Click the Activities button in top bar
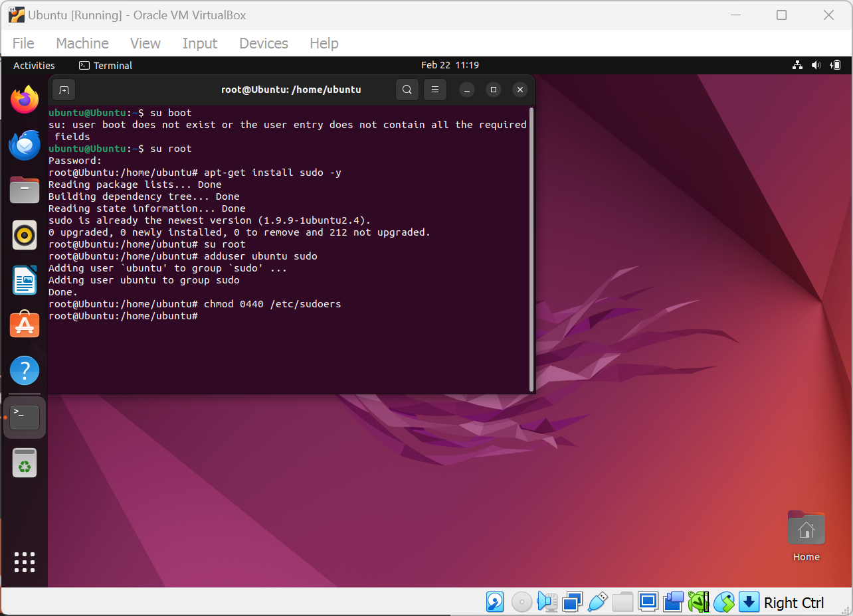Viewport: 853px width, 616px height. 34,65
